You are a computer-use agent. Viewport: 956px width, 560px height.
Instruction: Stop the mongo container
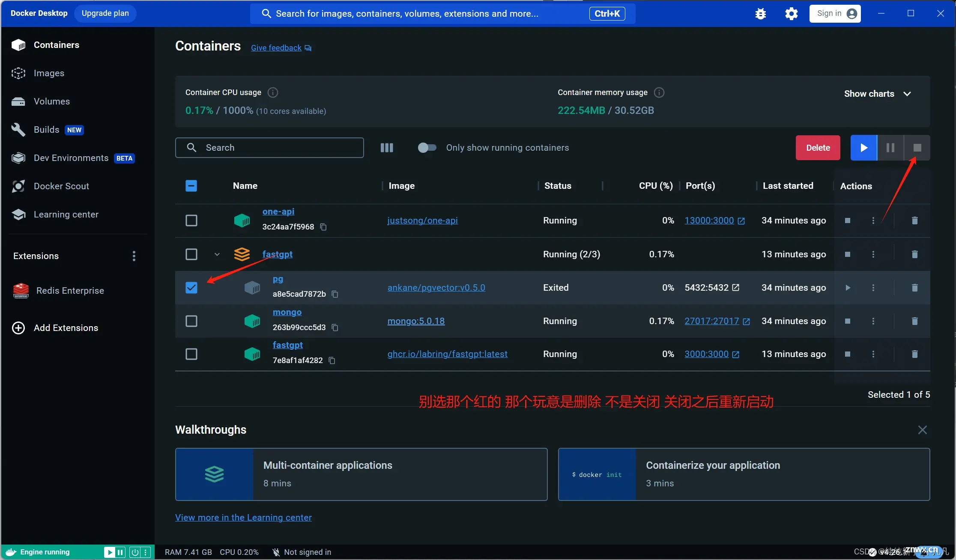[x=847, y=321]
